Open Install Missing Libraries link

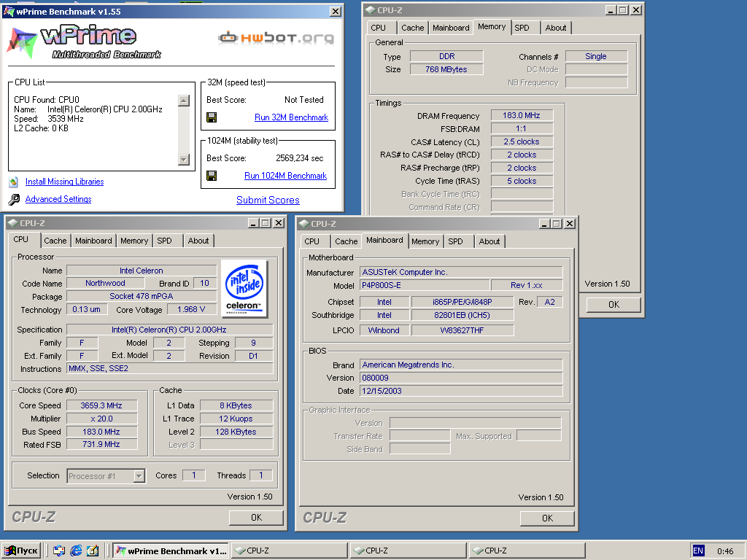(x=64, y=182)
